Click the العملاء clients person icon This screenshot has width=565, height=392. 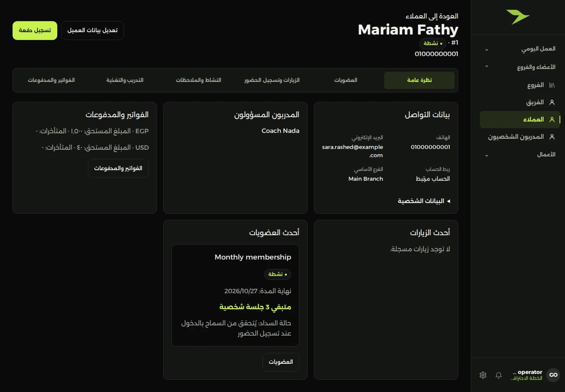(552, 120)
